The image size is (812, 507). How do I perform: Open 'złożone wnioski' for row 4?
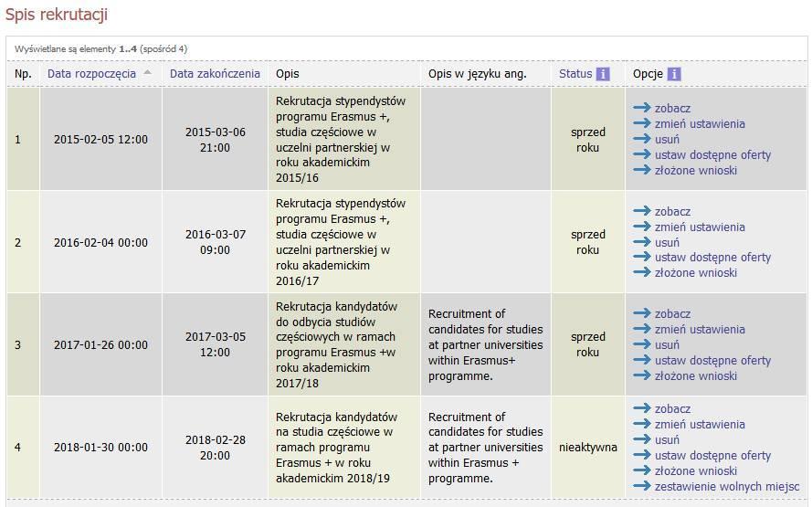point(695,471)
